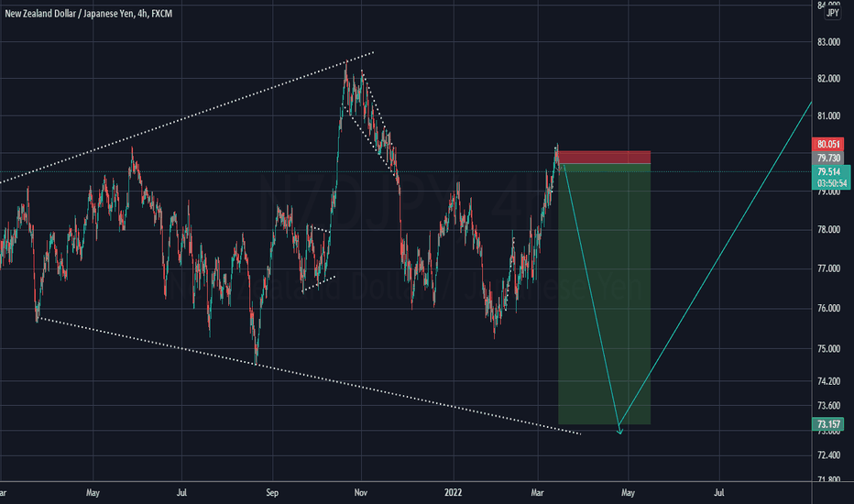This screenshot has height=504, width=854.
Task: Click the 78.000 price axis label
Action: click(x=829, y=230)
